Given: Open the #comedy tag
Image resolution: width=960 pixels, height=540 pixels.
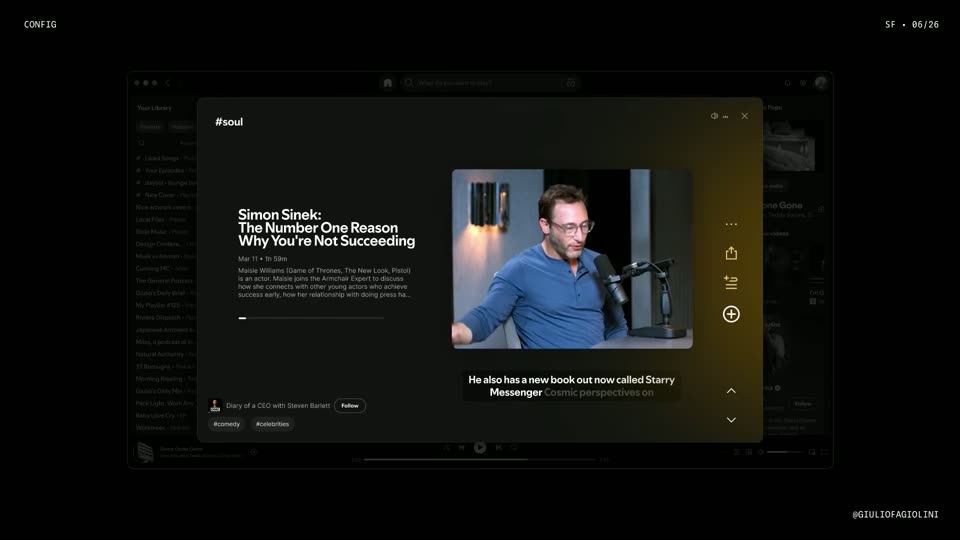Looking at the screenshot, I should [227, 424].
